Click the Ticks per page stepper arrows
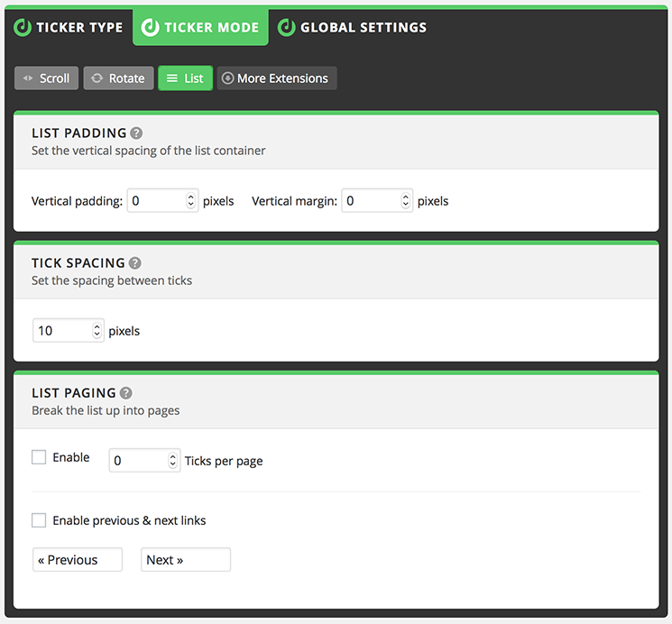Viewport: 672px width, 624px height. 173,461
